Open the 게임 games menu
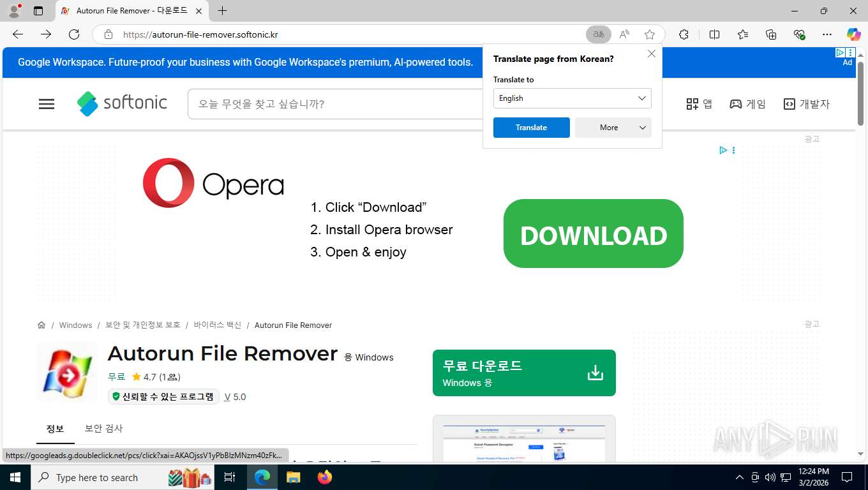The height and width of the screenshot is (490, 868). pyautogui.click(x=747, y=104)
